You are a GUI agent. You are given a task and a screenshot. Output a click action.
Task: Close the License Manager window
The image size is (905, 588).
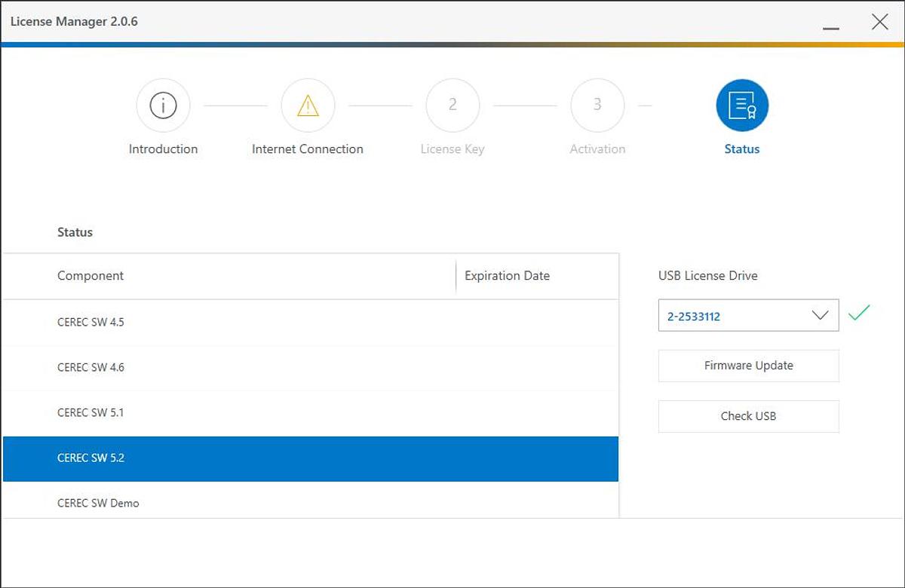pos(879,22)
